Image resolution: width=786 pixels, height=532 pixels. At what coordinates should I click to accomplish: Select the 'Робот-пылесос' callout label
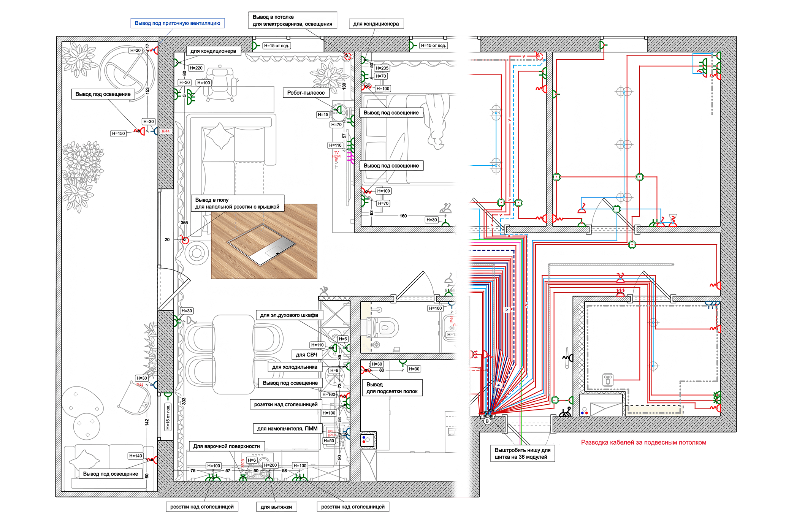click(306, 93)
